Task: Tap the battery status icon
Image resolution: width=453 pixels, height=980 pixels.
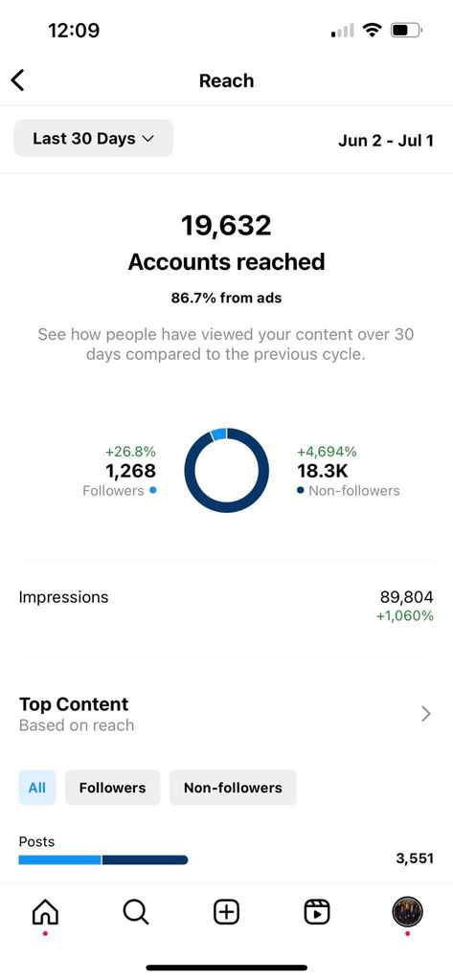Action: [x=407, y=30]
